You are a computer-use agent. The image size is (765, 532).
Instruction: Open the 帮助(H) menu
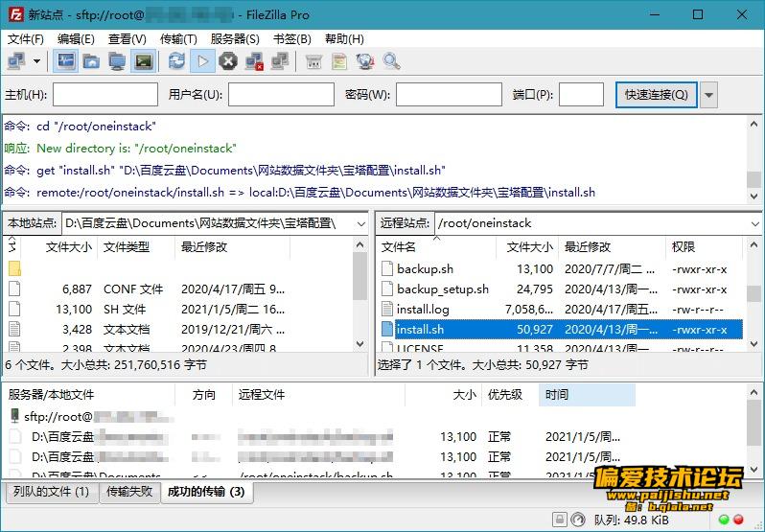tap(344, 39)
